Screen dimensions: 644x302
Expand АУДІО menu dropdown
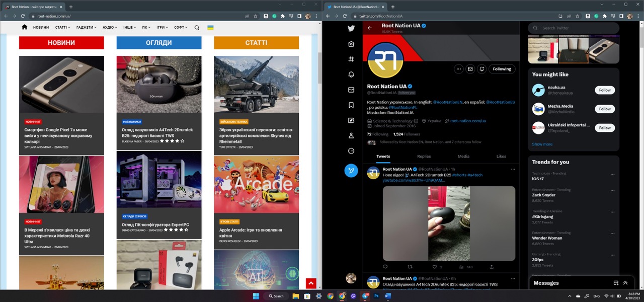click(110, 28)
